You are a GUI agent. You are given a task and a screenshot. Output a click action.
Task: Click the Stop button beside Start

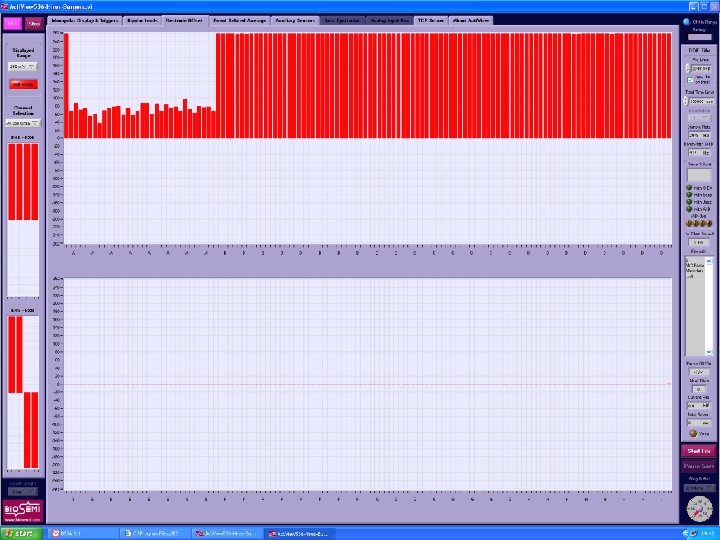pyautogui.click(x=34, y=23)
